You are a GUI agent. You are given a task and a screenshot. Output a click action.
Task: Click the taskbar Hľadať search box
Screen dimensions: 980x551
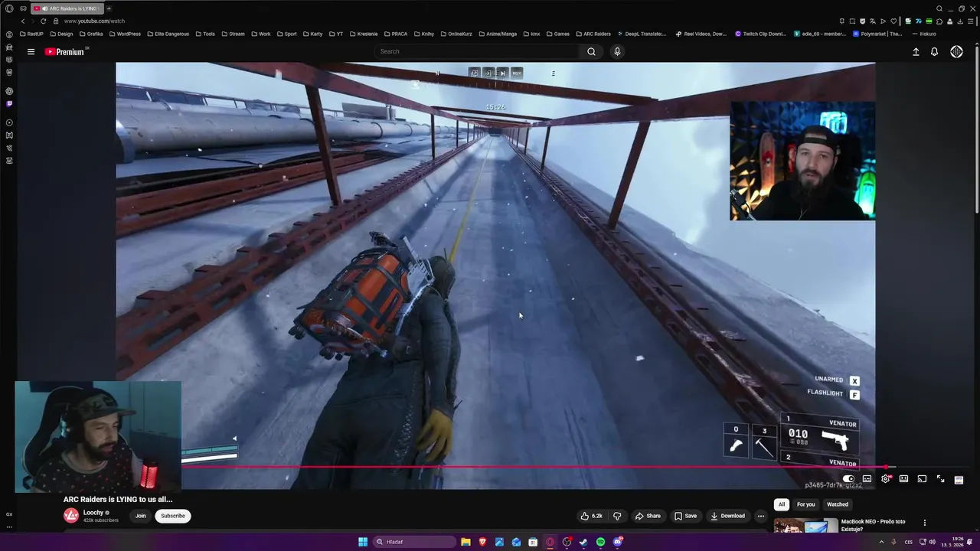click(x=414, y=542)
